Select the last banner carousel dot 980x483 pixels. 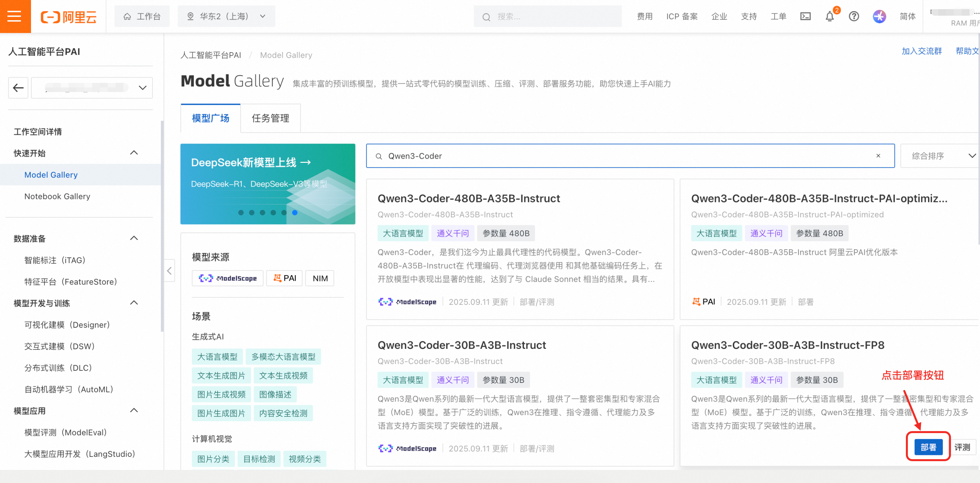[x=294, y=212]
